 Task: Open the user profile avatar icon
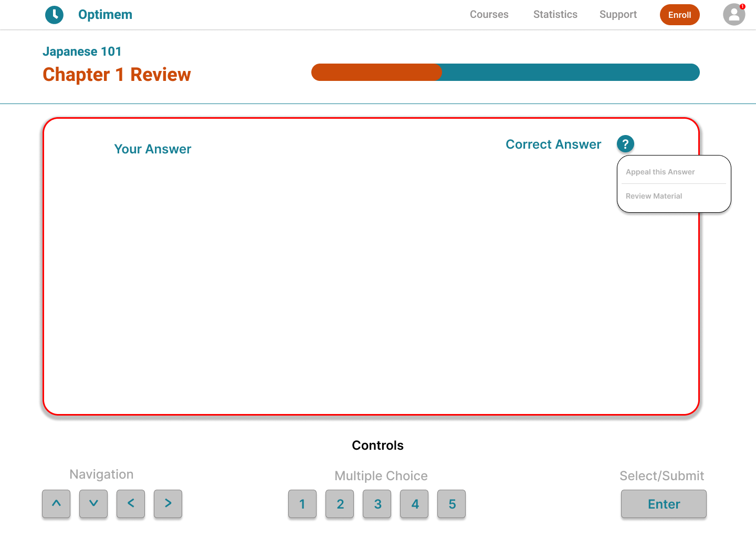click(733, 15)
